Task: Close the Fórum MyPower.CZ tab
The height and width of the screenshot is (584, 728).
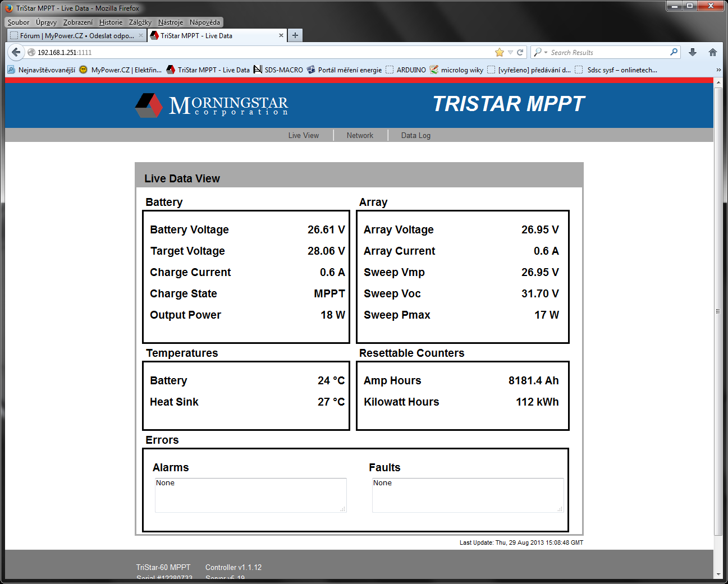Action: pos(141,35)
